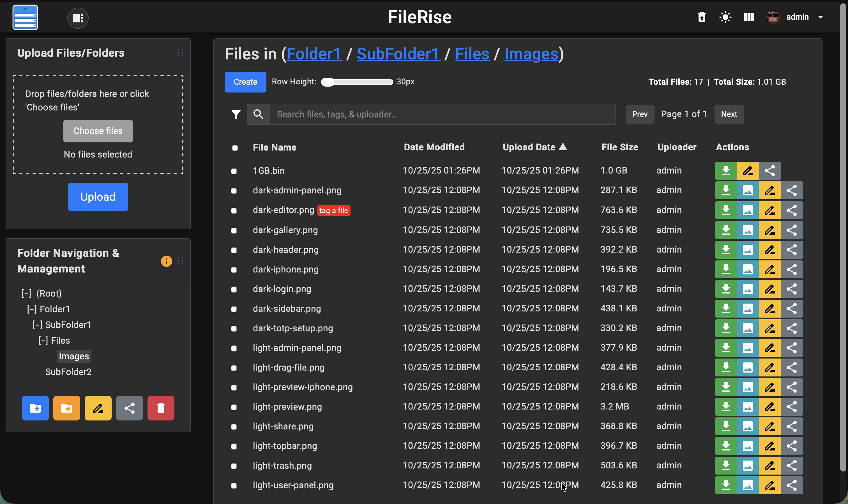This screenshot has height=504, width=848.
Task: Tick the select-all files checkbox
Action: point(235,148)
